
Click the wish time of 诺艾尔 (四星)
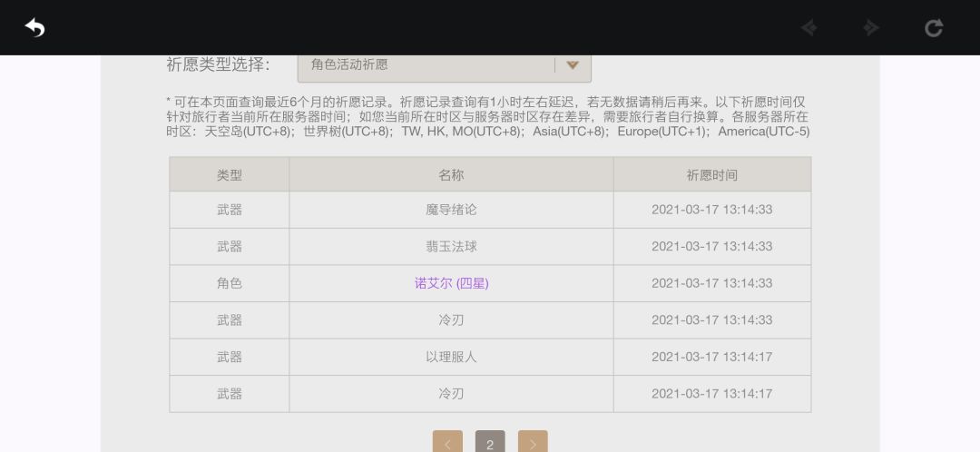coord(712,283)
